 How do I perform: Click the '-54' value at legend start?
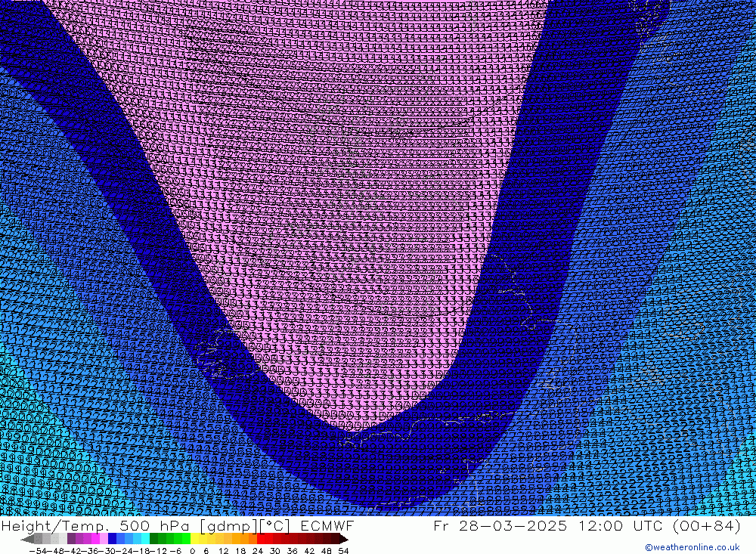tap(38, 551)
